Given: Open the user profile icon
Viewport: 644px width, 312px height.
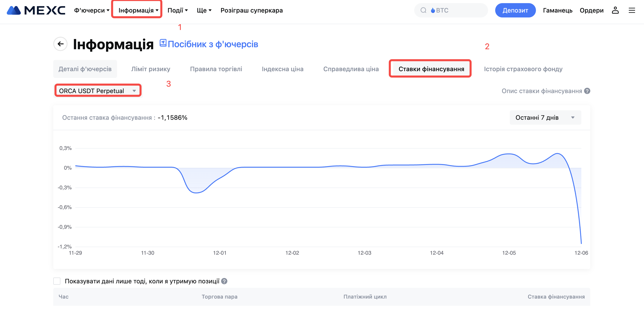Looking at the screenshot, I should click(x=615, y=10).
